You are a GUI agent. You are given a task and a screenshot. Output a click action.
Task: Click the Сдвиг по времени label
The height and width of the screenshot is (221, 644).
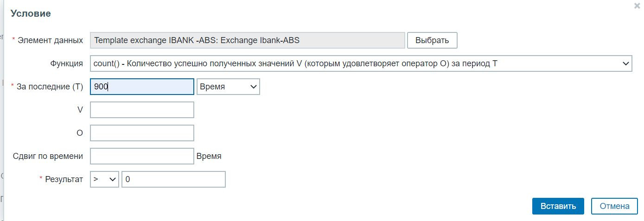[48, 156]
